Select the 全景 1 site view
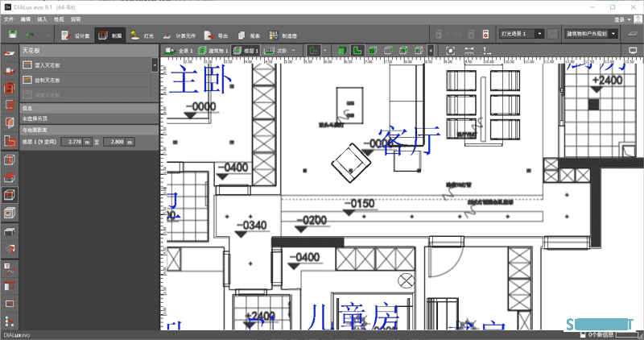The height and width of the screenshot is (340, 644). tap(179, 51)
